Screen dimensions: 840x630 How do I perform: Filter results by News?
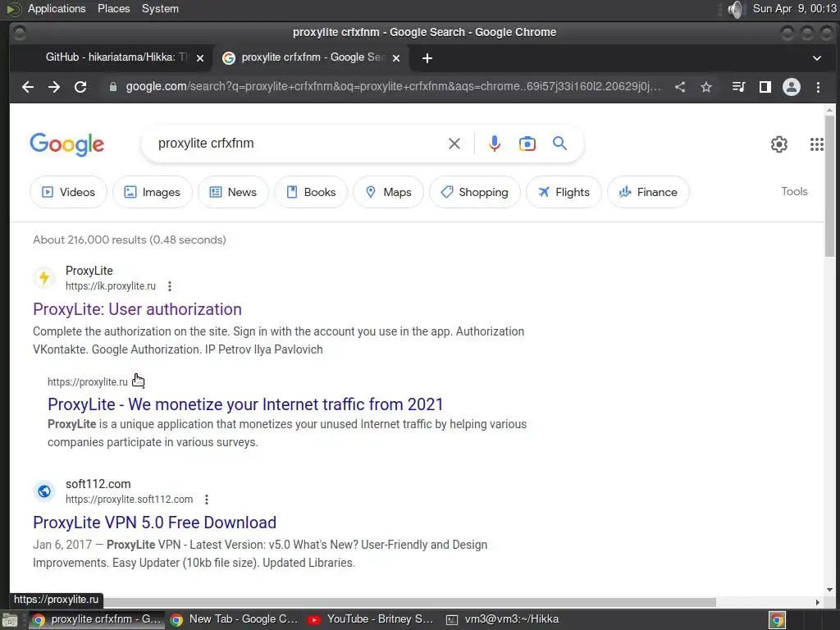coord(233,192)
